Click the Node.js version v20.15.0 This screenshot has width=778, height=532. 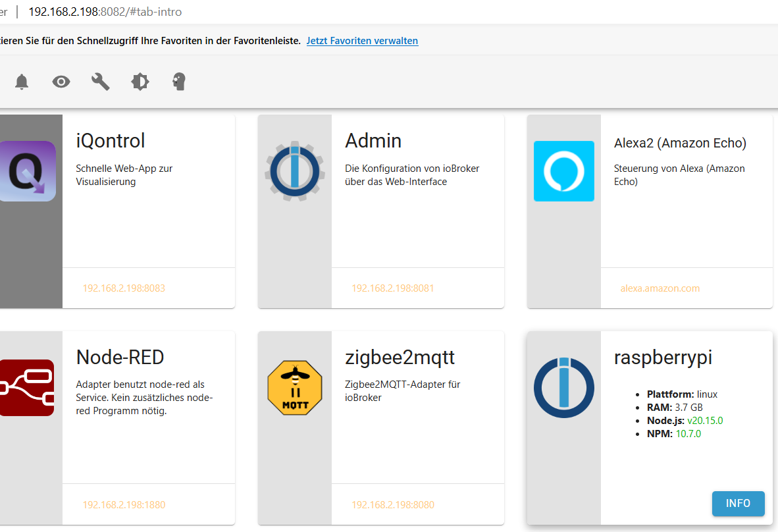tap(705, 420)
